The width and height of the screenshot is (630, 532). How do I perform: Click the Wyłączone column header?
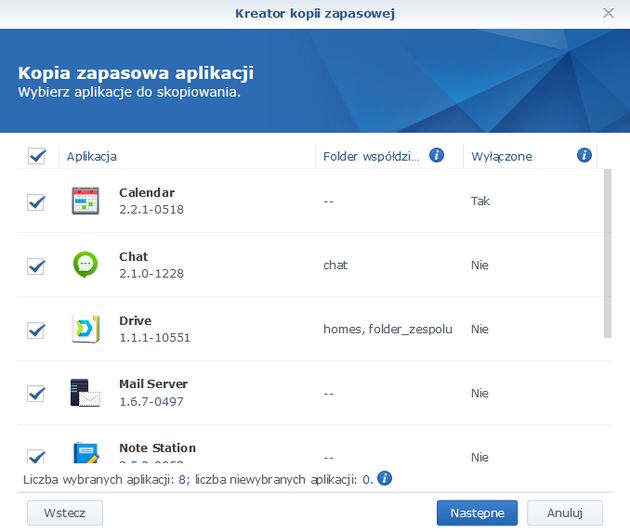530,156
